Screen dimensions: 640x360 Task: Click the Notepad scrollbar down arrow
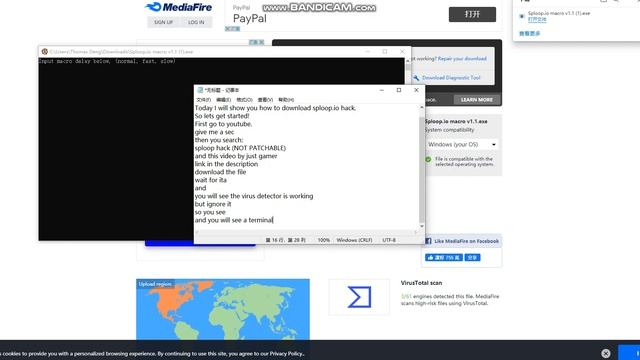tap(422, 226)
